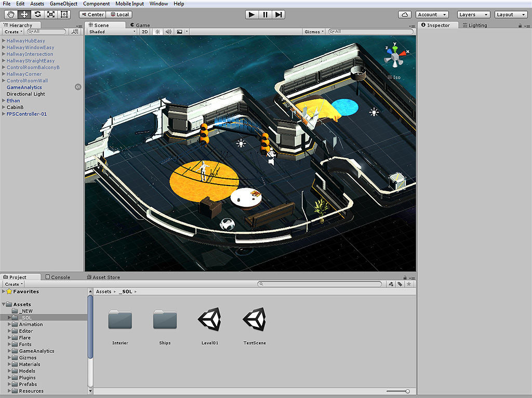532x398 pixels.
Task: Select the Scale tool
Action: point(50,14)
